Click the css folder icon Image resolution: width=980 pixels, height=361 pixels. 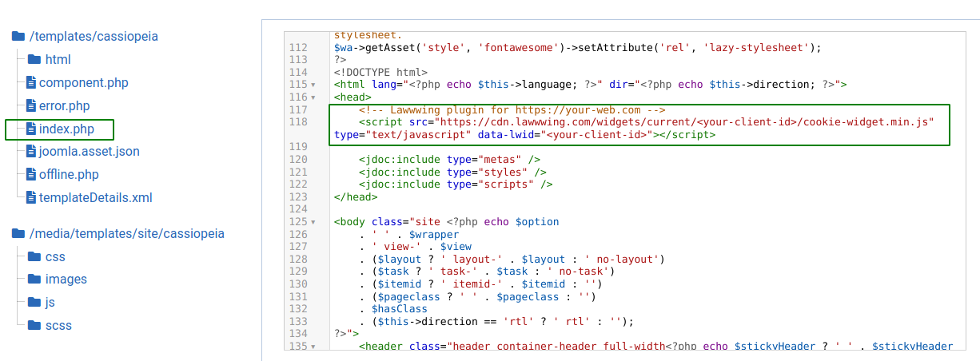pos(34,256)
